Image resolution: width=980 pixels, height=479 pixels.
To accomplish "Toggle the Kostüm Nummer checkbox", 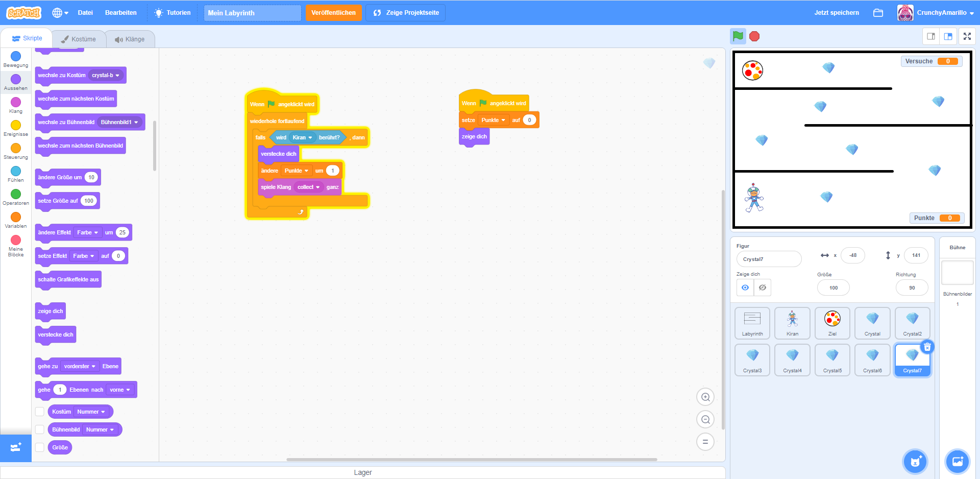I will (x=40, y=412).
